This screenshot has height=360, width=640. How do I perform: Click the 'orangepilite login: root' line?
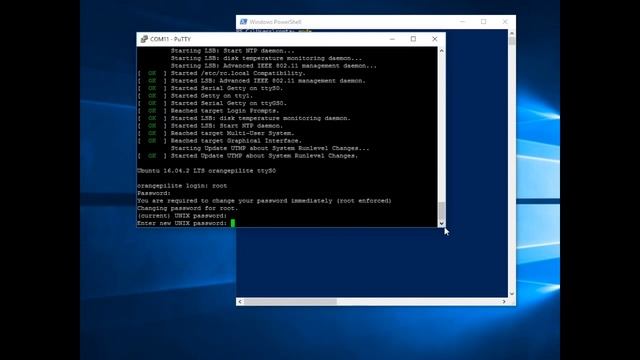pos(182,186)
